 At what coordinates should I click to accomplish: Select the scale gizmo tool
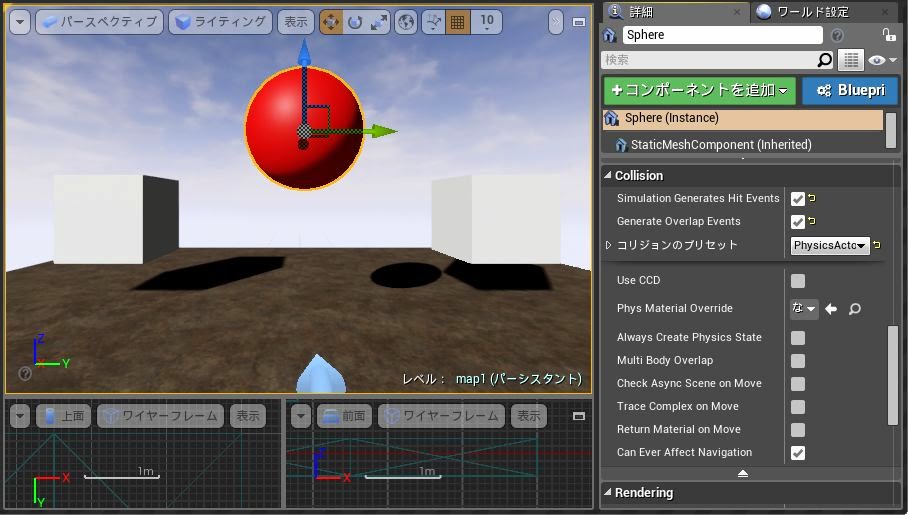pos(379,22)
